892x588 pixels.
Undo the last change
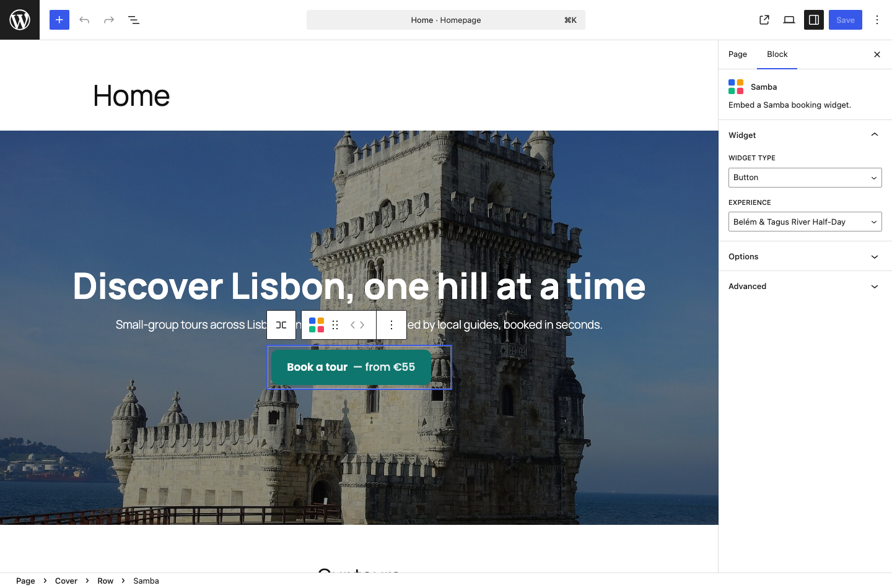pos(84,20)
